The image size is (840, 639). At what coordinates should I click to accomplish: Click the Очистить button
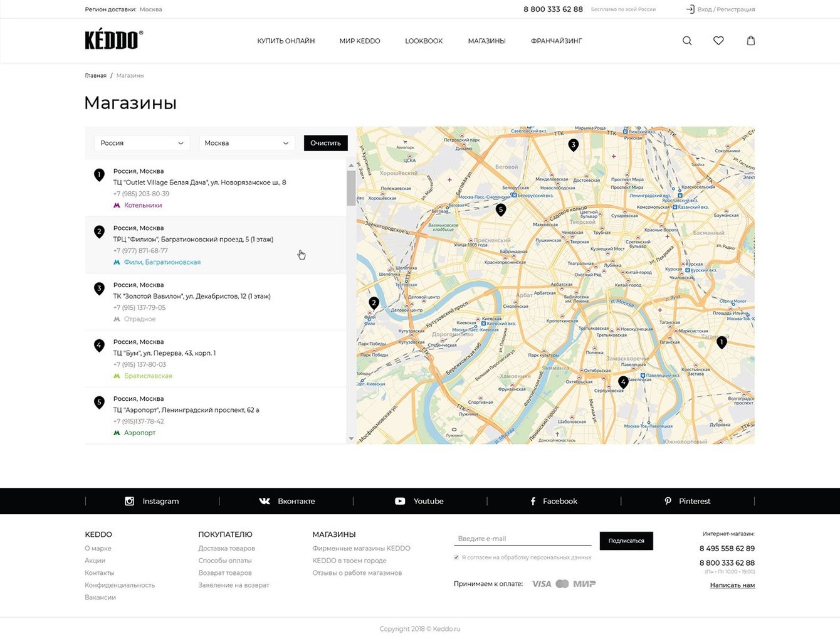(325, 143)
